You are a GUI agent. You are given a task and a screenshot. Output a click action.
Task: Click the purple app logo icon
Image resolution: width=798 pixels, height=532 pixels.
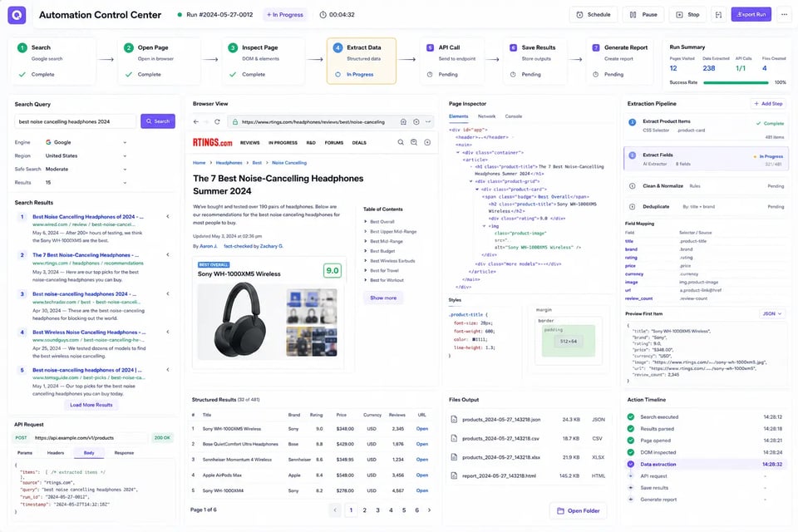click(x=17, y=15)
